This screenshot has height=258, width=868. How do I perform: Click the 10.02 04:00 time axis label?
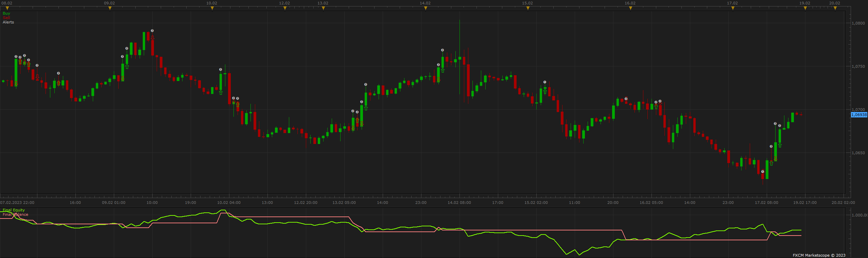click(x=229, y=203)
